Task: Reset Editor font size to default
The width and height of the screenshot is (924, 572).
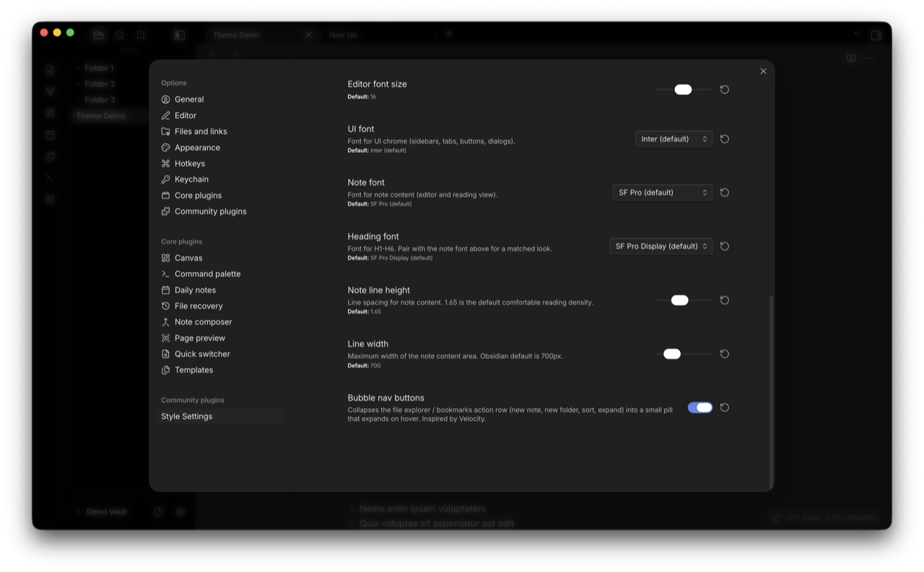Action: tap(724, 89)
